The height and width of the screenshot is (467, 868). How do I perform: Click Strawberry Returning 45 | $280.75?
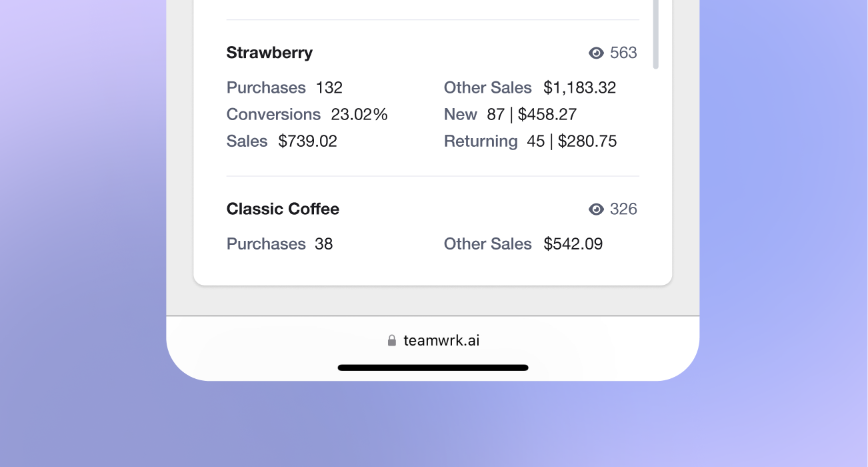point(572,141)
